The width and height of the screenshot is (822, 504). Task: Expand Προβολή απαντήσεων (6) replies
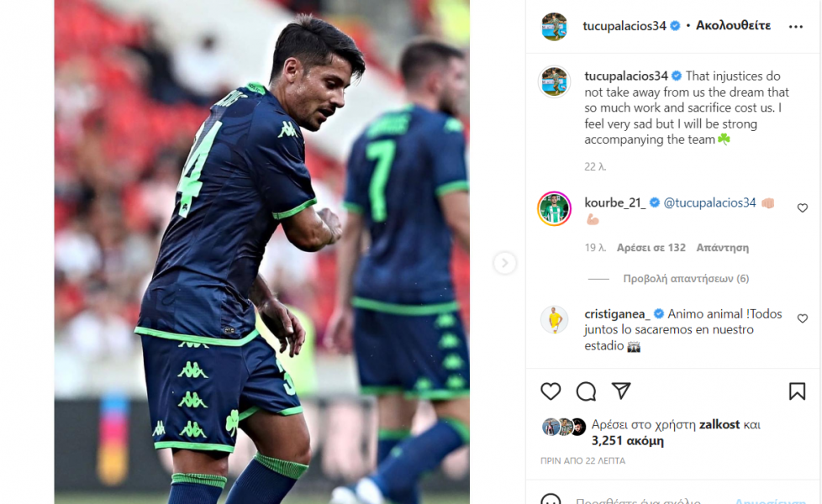pos(686,279)
